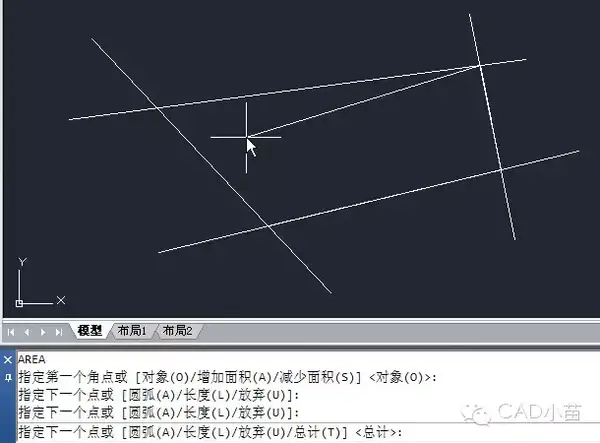600x443 pixels.
Task: Click the UCS origin square icon
Action: (19, 303)
